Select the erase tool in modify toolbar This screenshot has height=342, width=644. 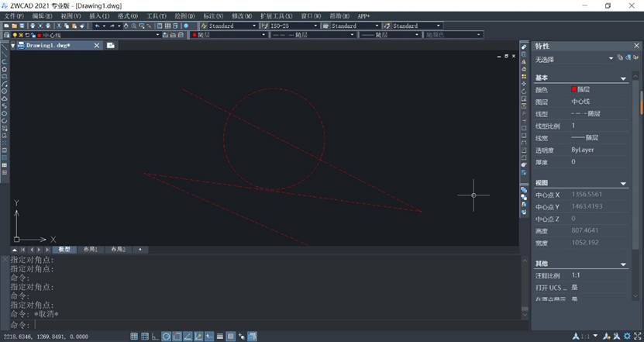pyautogui.click(x=524, y=47)
